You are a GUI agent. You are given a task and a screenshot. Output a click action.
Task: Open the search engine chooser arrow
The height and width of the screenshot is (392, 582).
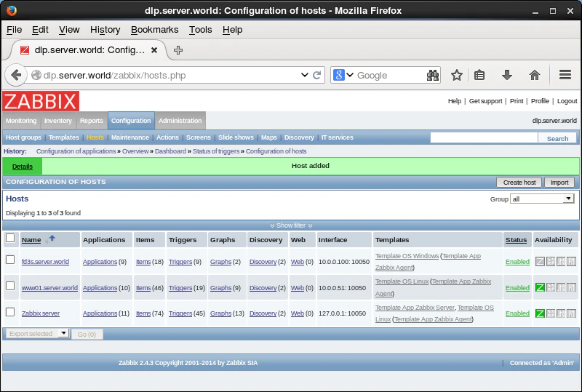350,75
